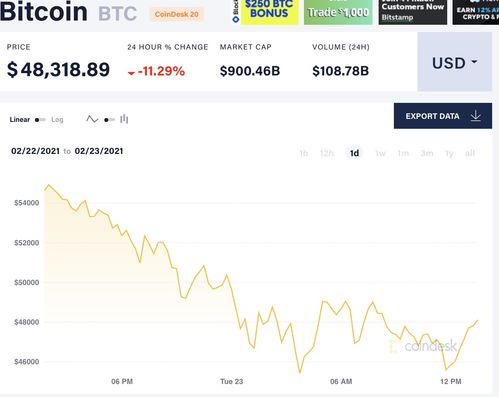Select the 1d time range tab
Viewport: 499px width, 397px height.
[354, 153]
